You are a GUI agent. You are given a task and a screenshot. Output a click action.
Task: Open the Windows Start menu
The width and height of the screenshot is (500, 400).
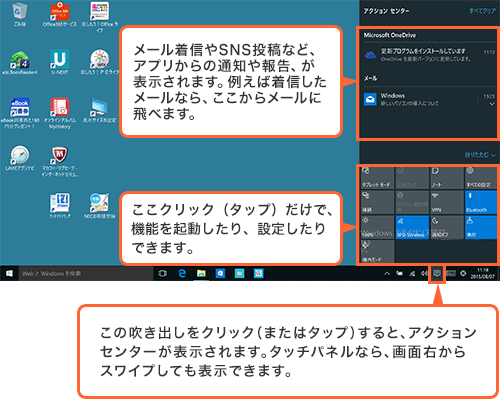[x=9, y=273]
